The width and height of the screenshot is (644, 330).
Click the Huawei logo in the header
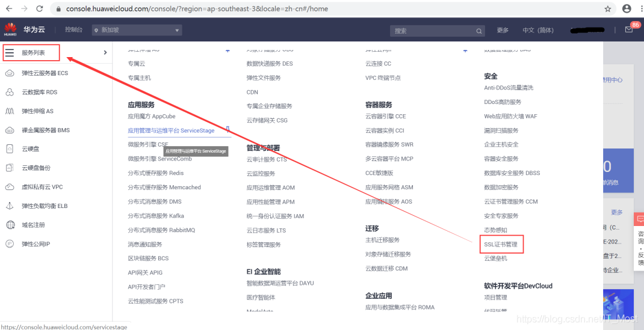pyautogui.click(x=10, y=30)
